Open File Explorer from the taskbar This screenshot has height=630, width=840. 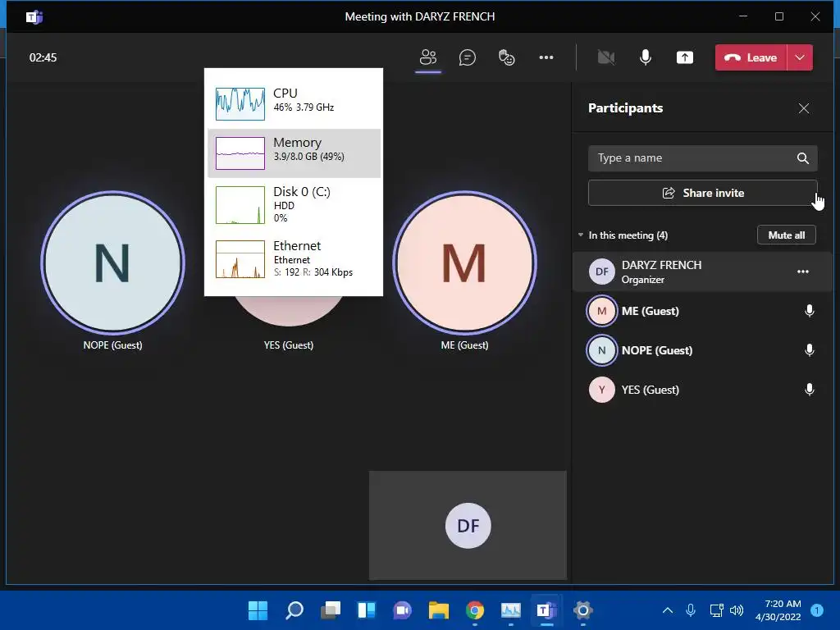point(438,610)
